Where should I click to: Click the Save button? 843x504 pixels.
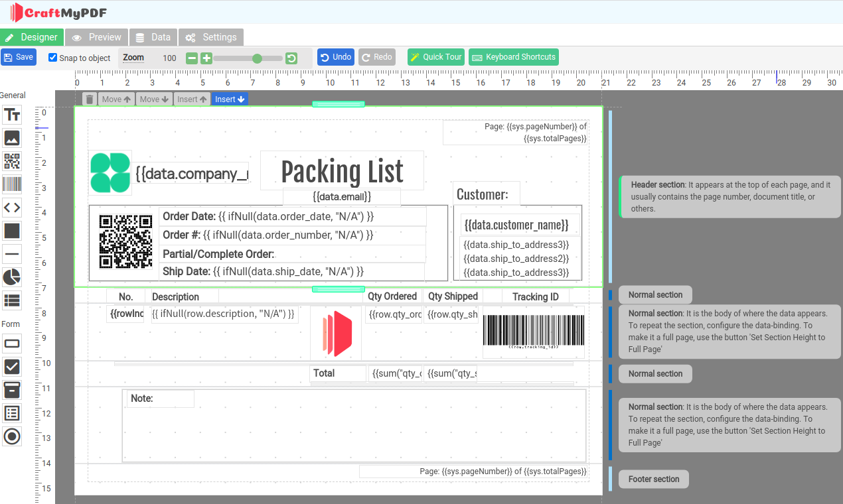(18, 57)
